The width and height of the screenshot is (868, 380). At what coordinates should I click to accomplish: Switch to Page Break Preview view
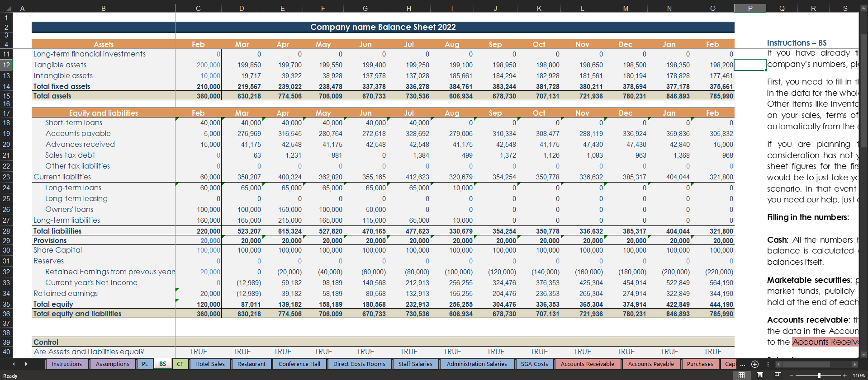[778, 375]
